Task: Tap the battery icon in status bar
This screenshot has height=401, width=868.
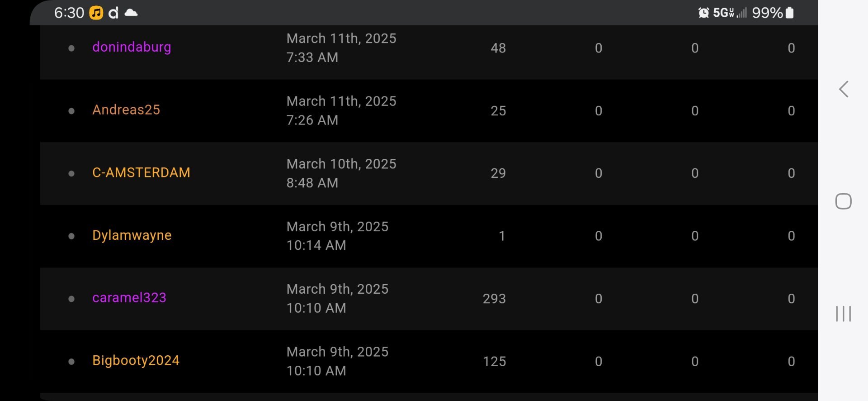Action: click(x=790, y=13)
